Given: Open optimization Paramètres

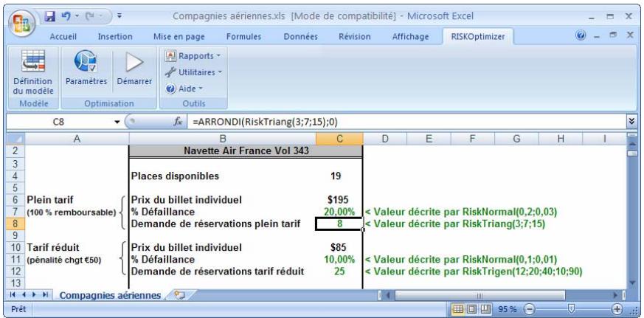Looking at the screenshot, I should pos(86,68).
